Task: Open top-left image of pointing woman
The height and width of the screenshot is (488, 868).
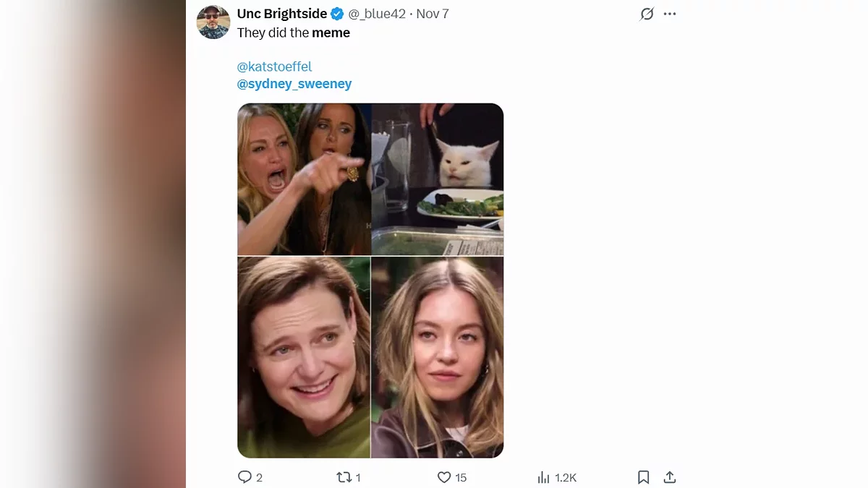Action: click(304, 179)
